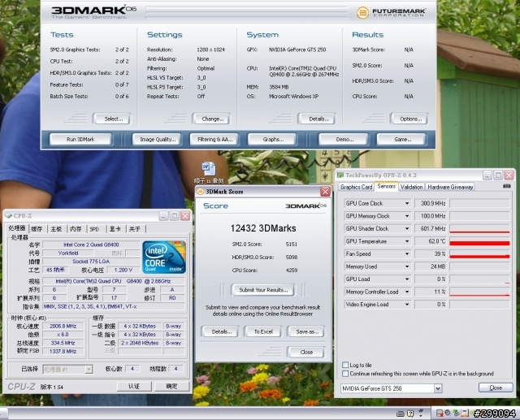520x420 pixels.
Task: Open the 内存 tab in CPU-Z
Action: (x=76, y=229)
